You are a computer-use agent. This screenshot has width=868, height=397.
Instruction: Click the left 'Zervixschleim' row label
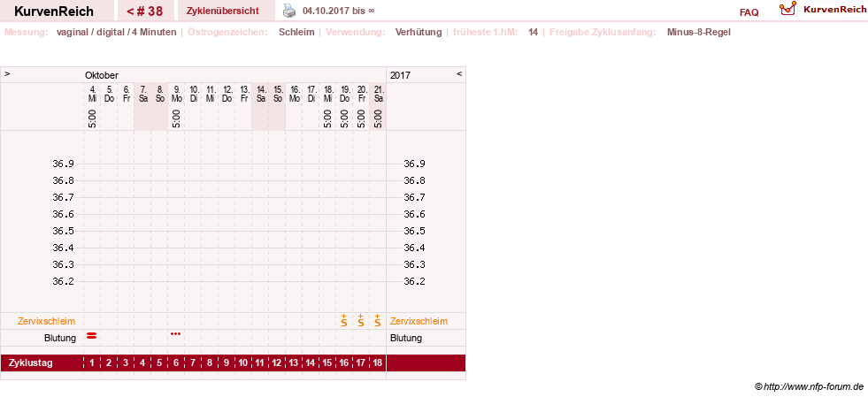click(x=47, y=321)
